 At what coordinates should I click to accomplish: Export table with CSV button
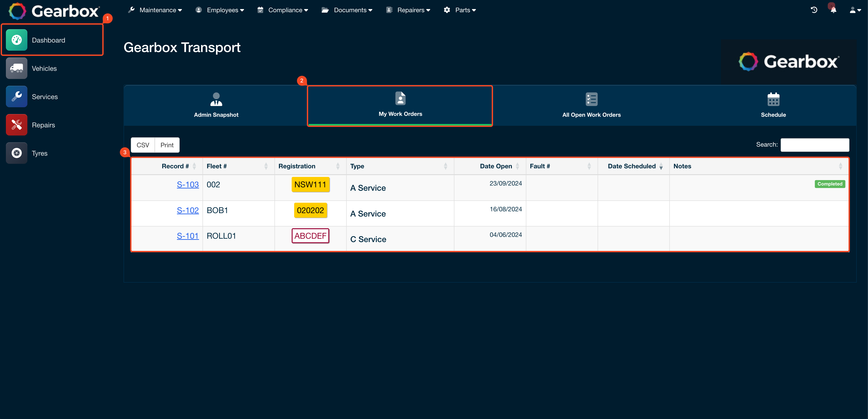point(143,145)
